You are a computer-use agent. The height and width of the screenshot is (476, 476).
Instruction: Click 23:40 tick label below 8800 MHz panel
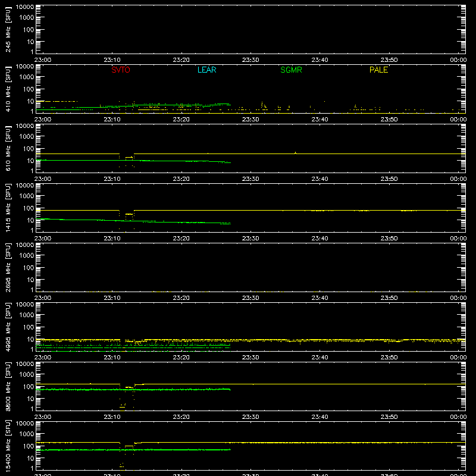pos(320,417)
